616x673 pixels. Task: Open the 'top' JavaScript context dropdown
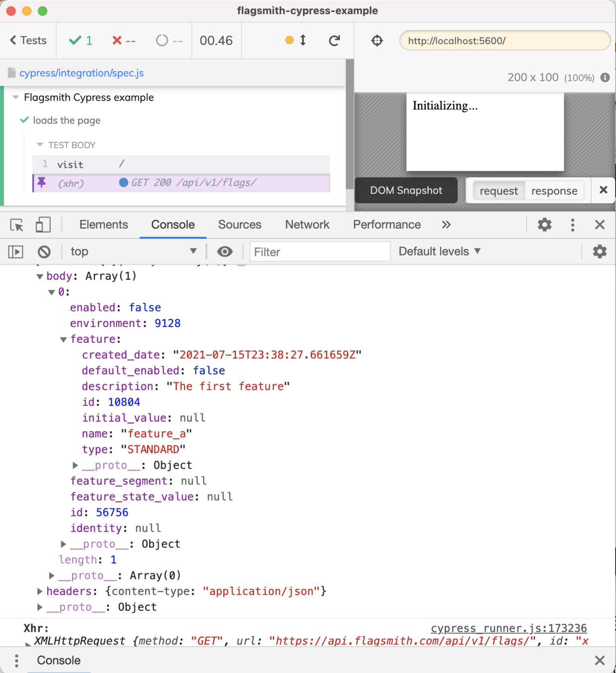134,251
